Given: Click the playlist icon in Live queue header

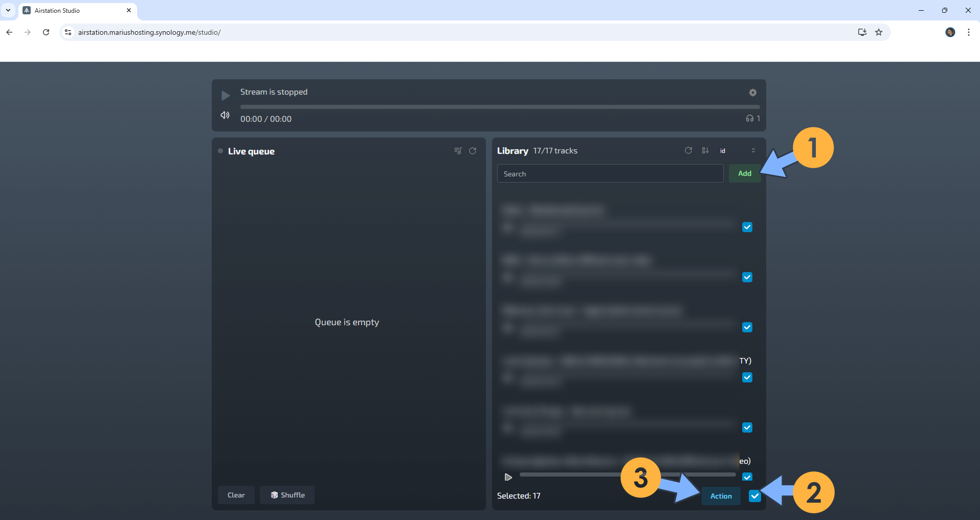Looking at the screenshot, I should coord(458,150).
